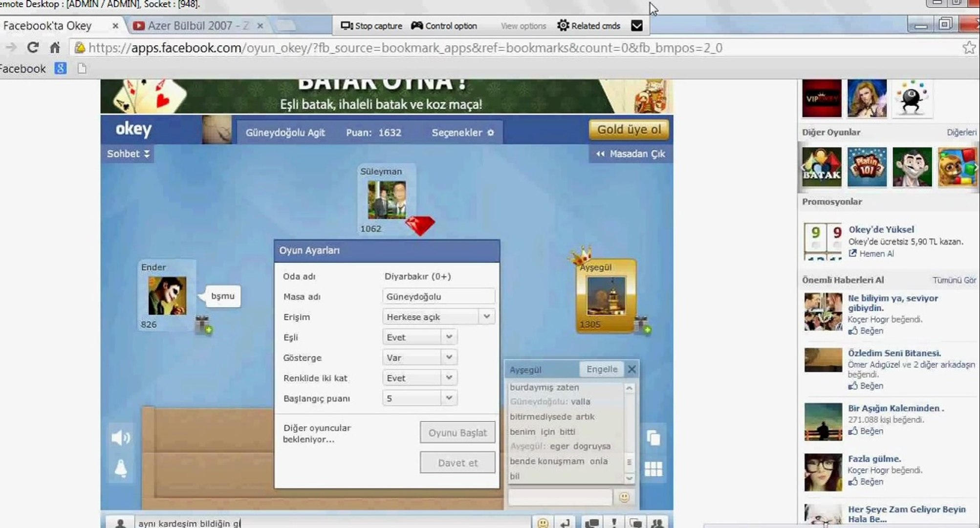Expand the Eşli dropdown

pos(419,337)
